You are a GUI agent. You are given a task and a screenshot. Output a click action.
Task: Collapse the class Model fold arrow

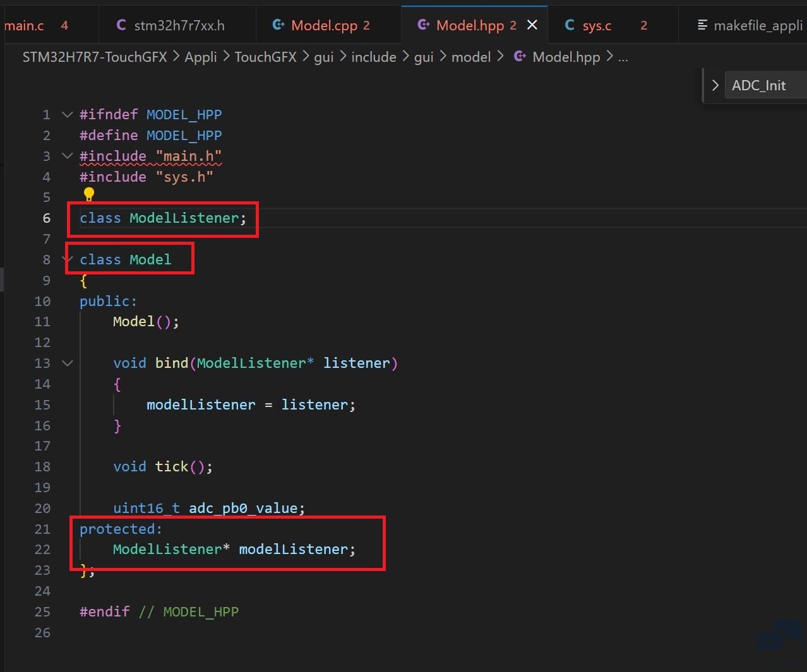(x=68, y=259)
